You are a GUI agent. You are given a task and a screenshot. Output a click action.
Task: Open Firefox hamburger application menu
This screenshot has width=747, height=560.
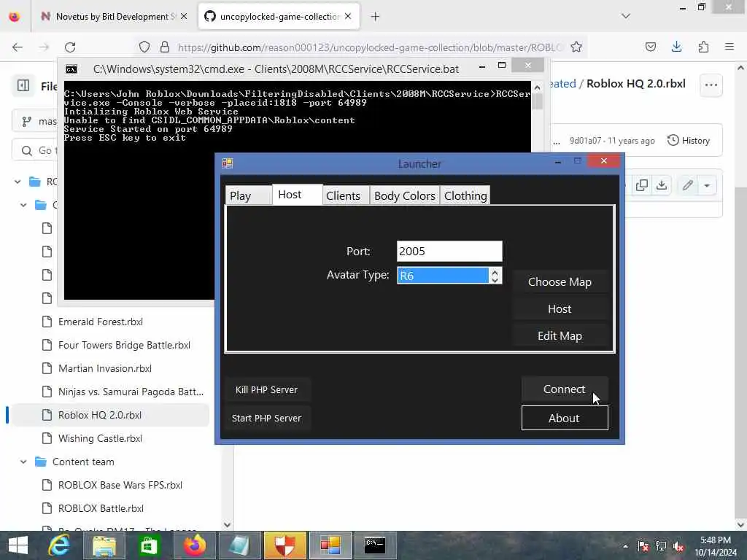729,47
